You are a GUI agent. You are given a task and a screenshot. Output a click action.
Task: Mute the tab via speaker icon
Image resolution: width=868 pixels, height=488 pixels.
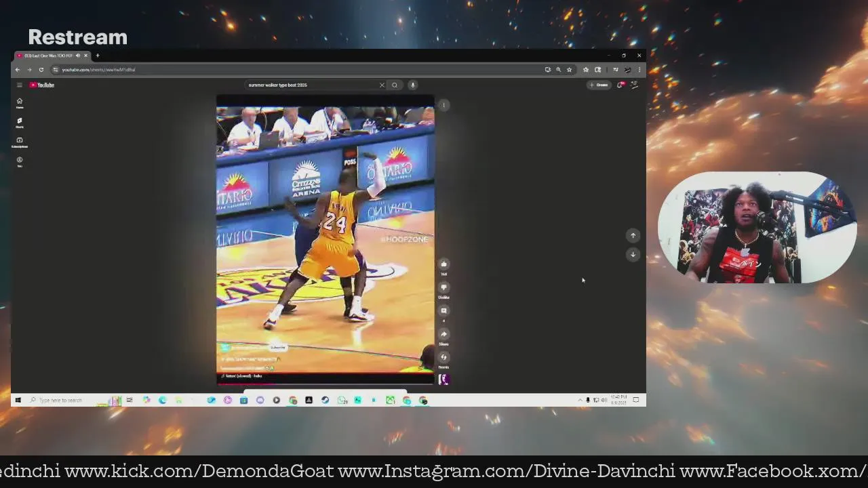tap(77, 56)
